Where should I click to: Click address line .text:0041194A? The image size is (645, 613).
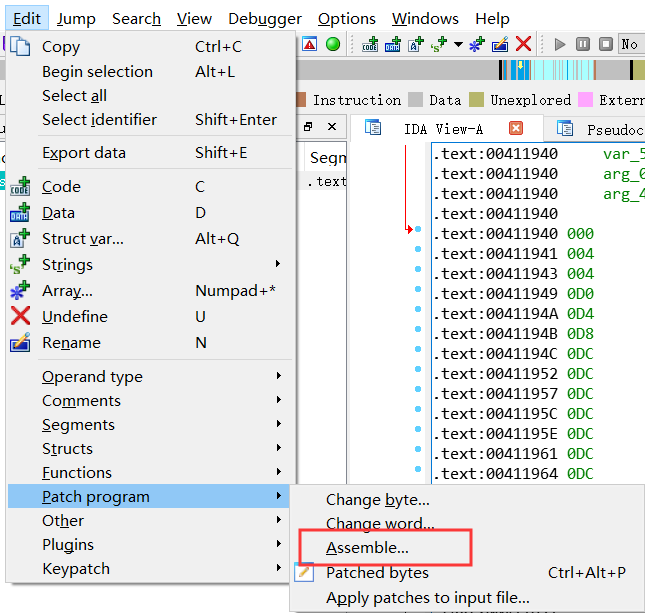coord(495,314)
